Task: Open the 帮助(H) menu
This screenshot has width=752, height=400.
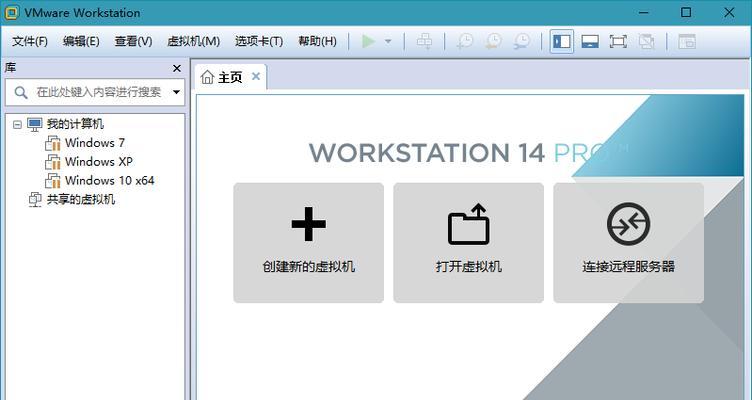Action: 317,41
